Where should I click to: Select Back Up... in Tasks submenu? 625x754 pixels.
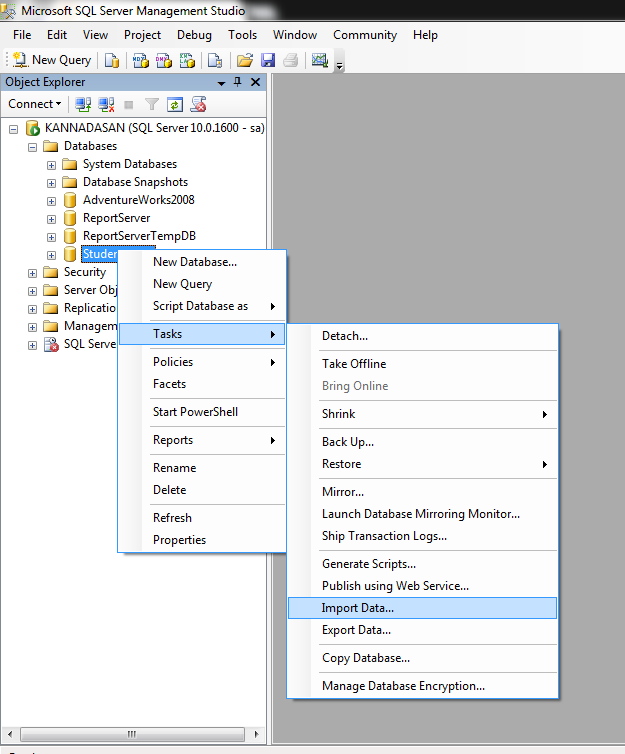[x=423, y=442]
